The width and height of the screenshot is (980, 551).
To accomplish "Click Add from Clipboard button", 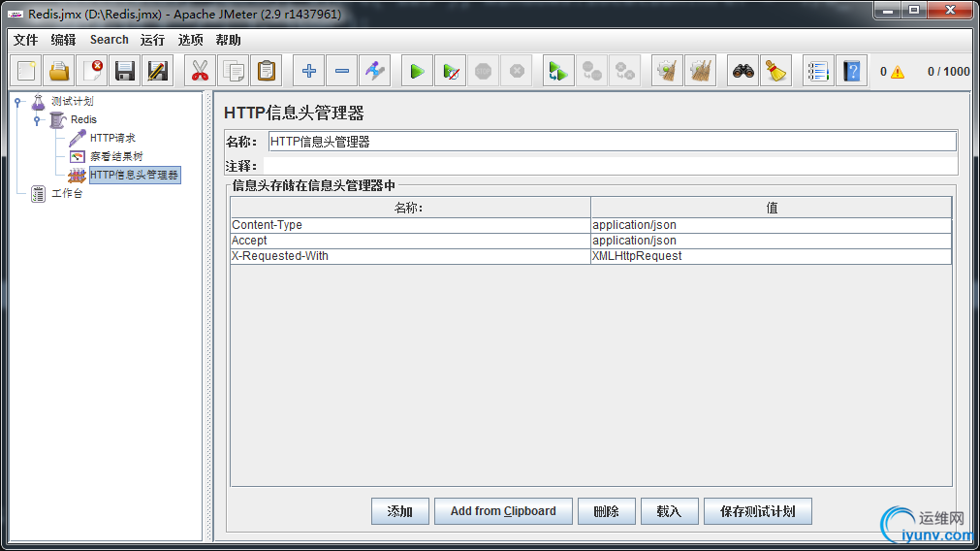I will [503, 511].
